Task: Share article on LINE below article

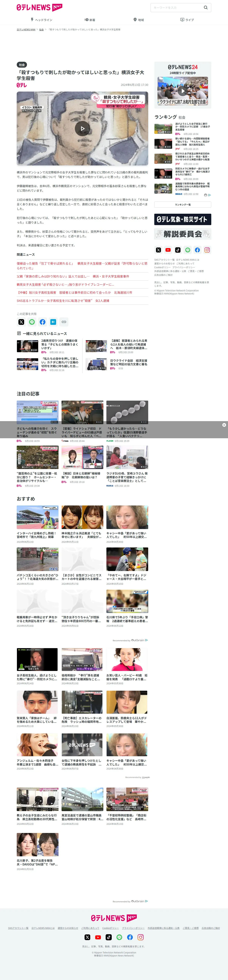Action: (32, 322)
